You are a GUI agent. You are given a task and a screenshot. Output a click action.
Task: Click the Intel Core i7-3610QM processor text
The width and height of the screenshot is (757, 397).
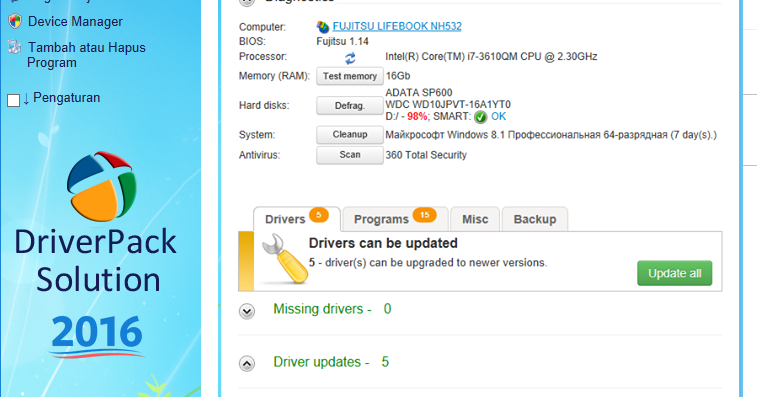point(491,57)
